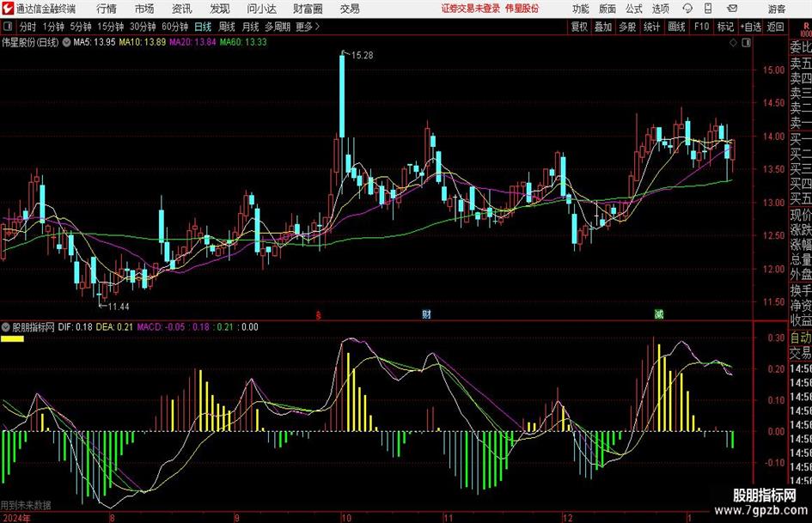This screenshot has height=523, width=812.
Task: Click the yellow bar under 股朋指标网
Action: click(x=12, y=338)
